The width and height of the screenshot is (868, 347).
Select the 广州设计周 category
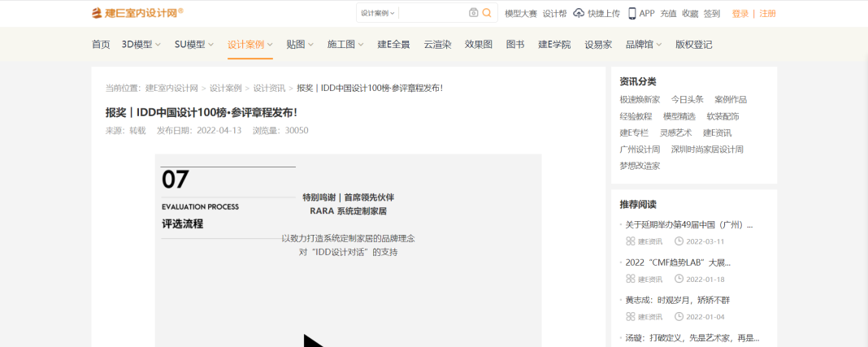tap(640, 150)
